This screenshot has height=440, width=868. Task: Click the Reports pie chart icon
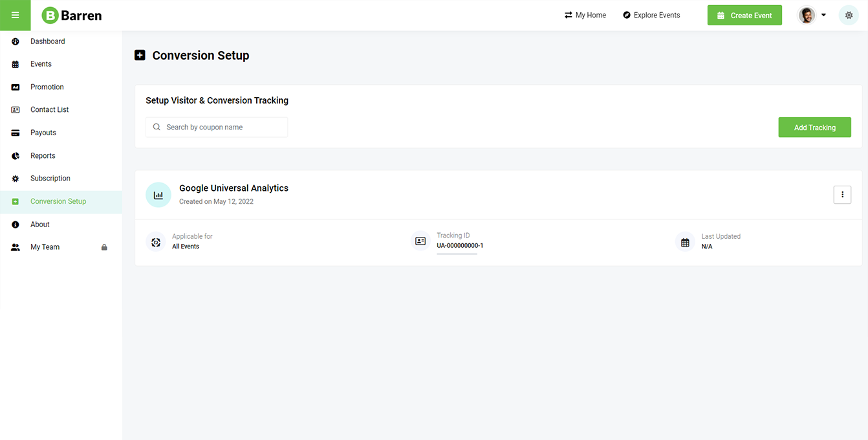coord(16,156)
